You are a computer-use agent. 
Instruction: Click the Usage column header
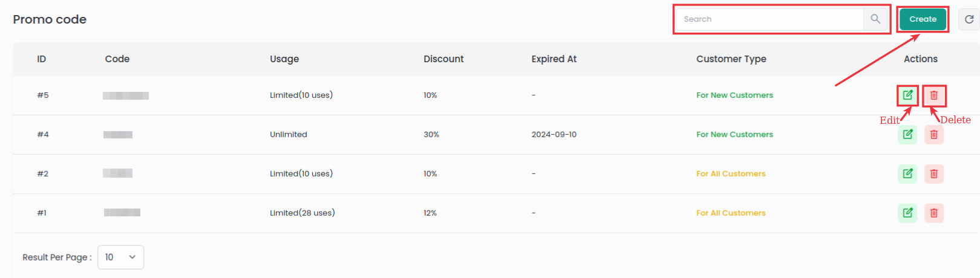[x=284, y=59]
